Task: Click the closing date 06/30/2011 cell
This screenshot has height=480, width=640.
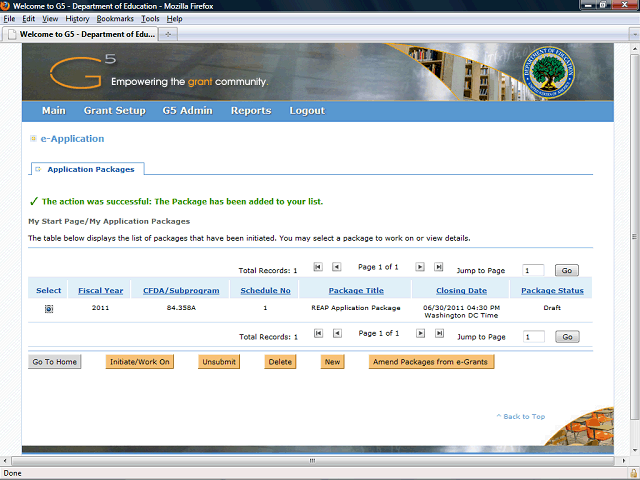Action: pyautogui.click(x=461, y=311)
